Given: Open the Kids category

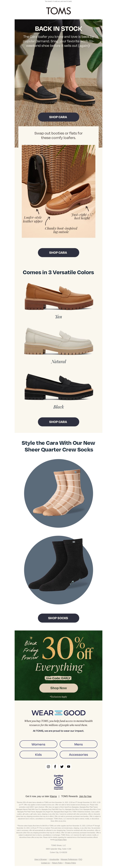Looking at the screenshot, I should [39, 755].
